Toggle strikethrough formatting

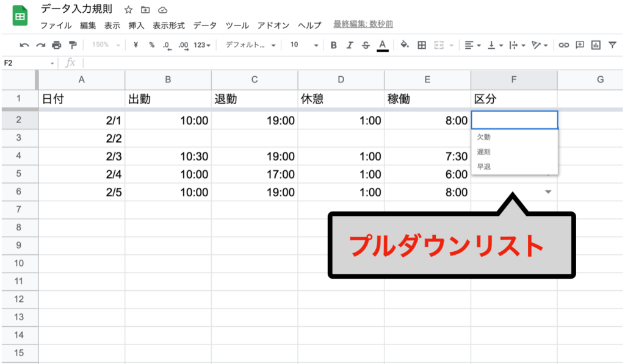[x=366, y=45]
